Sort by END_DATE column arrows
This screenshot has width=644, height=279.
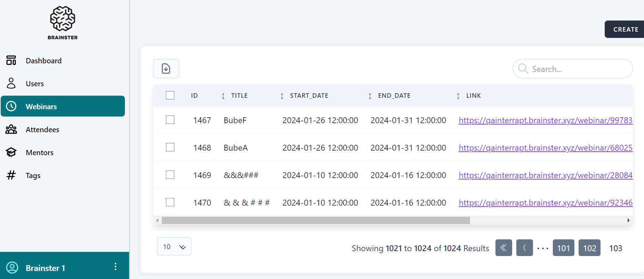click(370, 96)
